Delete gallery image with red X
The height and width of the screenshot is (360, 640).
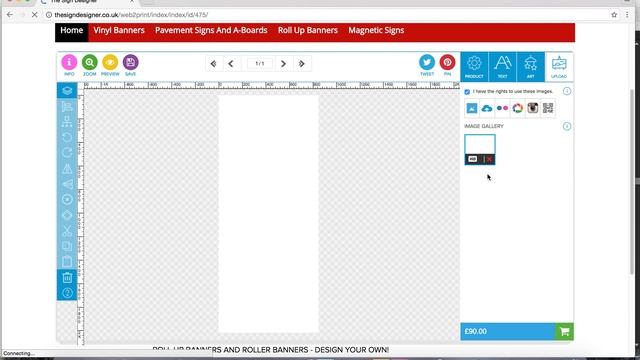(x=489, y=159)
